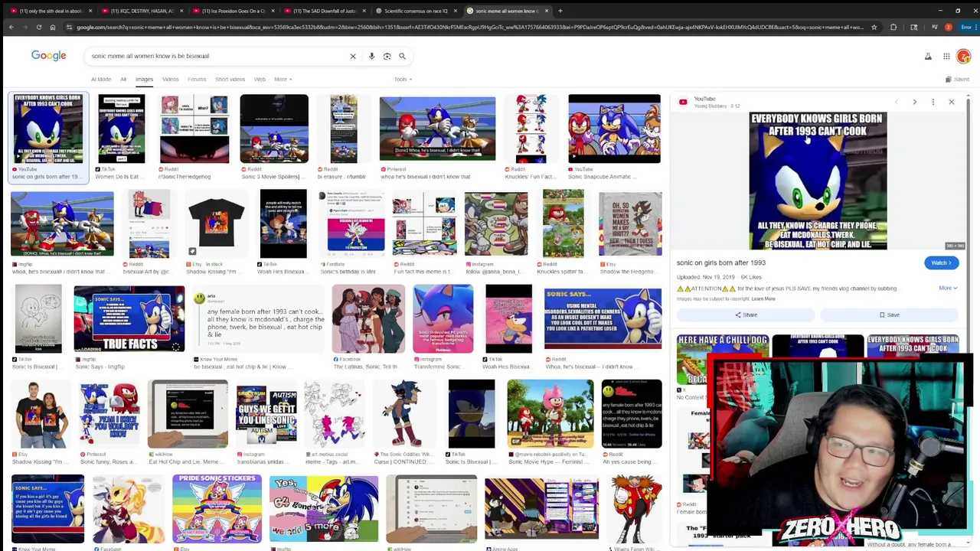980x551 pixels.
Task: Switch to the Web results tab
Action: point(260,79)
